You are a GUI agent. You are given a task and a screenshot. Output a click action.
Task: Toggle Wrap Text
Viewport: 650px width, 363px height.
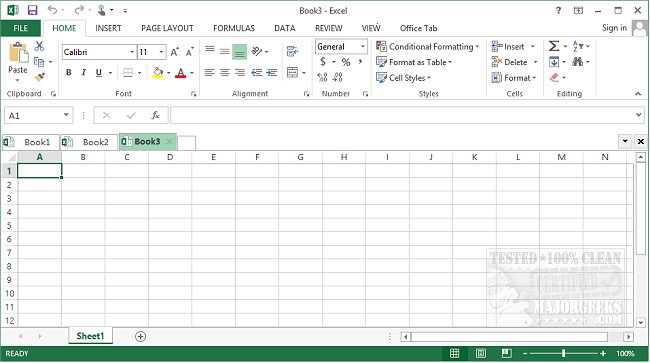click(292, 51)
